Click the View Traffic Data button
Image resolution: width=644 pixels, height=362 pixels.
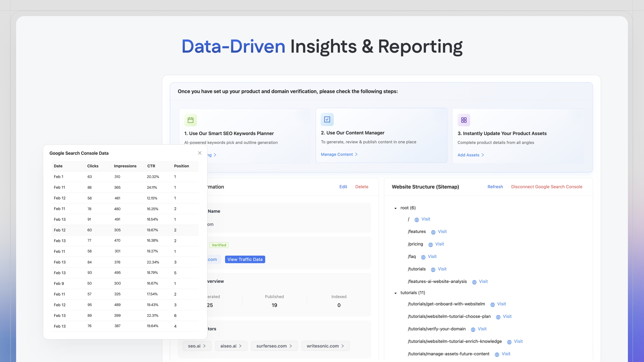tap(245, 259)
